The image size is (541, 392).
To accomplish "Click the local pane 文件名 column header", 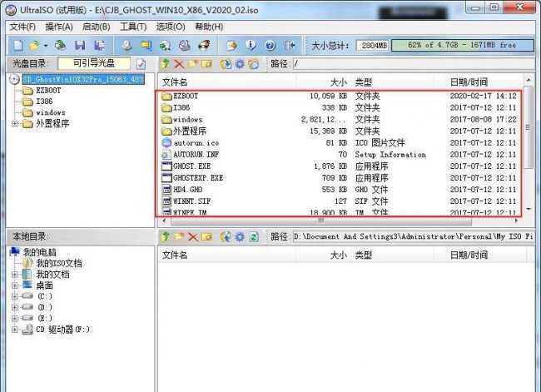I will pos(226,255).
